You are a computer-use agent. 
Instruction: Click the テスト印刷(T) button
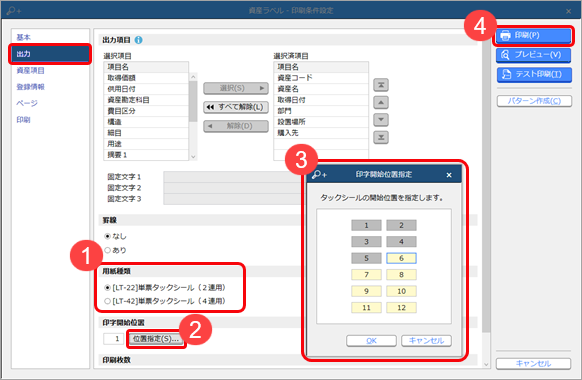(534, 74)
